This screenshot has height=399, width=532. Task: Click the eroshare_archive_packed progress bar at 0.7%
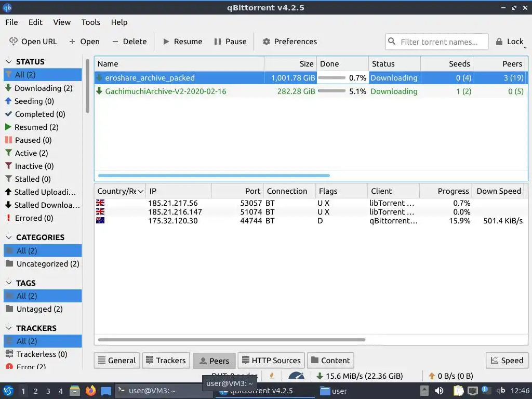(331, 78)
